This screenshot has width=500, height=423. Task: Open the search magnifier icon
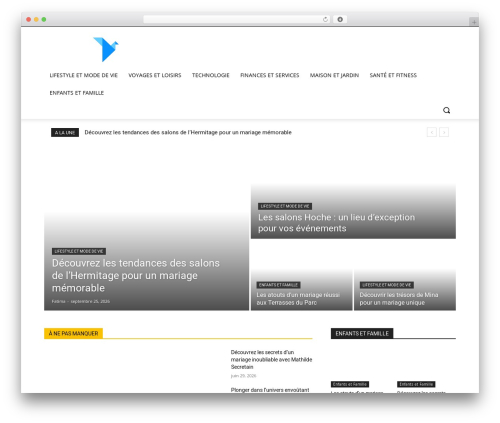[446, 110]
